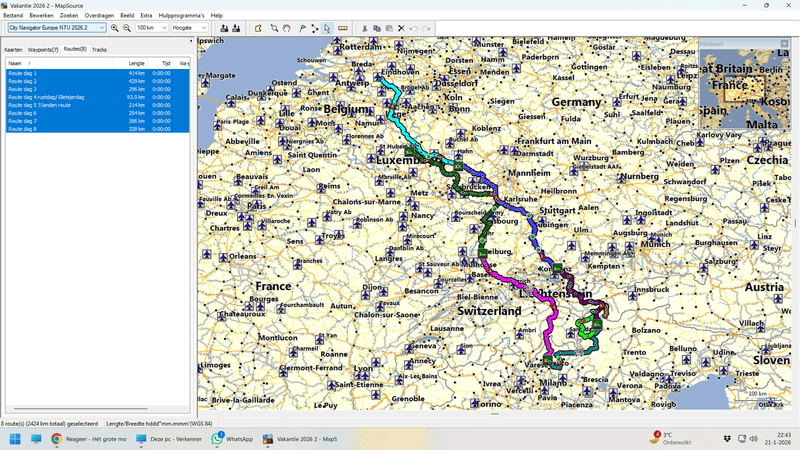Click the zoom in magnifier icon
Viewport: 800px width, 450px height.
pyautogui.click(x=114, y=28)
